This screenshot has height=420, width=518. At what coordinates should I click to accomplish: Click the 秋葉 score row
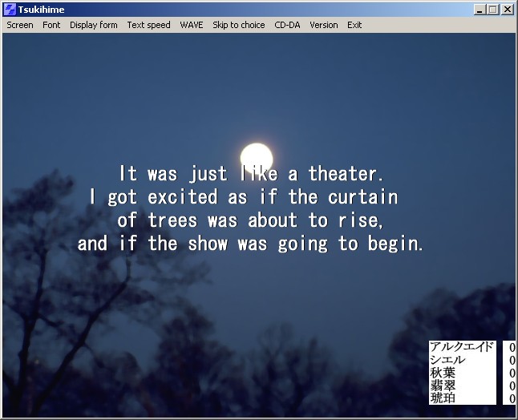(x=471, y=373)
